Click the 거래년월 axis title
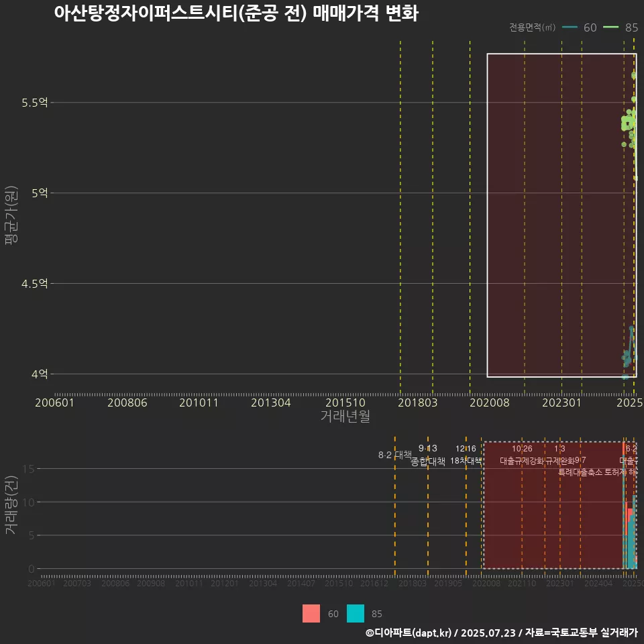The width and height of the screenshot is (644, 644). point(345,416)
